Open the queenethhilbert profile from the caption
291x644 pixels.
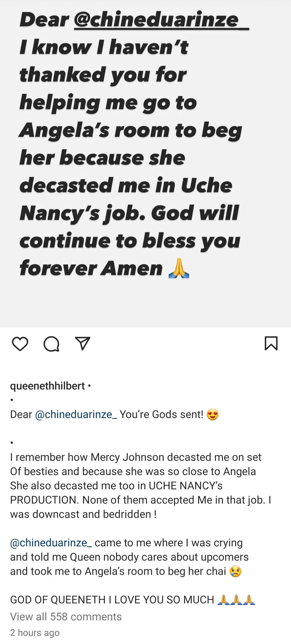click(x=47, y=386)
